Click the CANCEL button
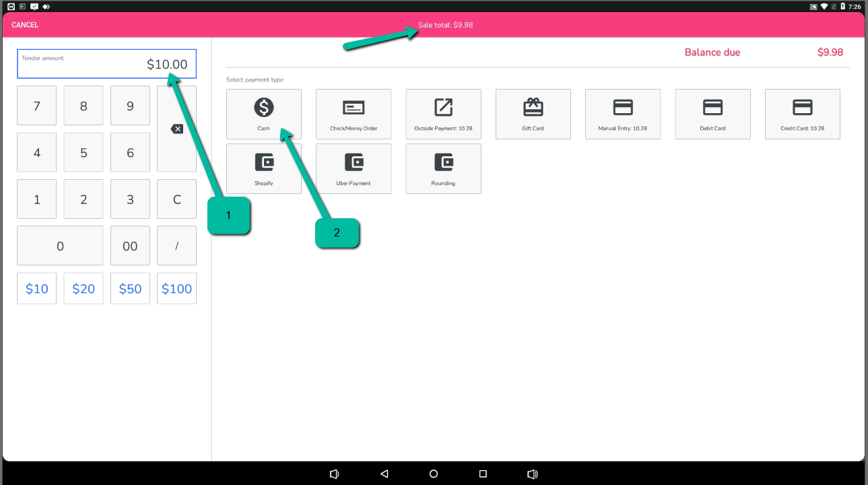The width and height of the screenshot is (868, 485). click(x=25, y=25)
